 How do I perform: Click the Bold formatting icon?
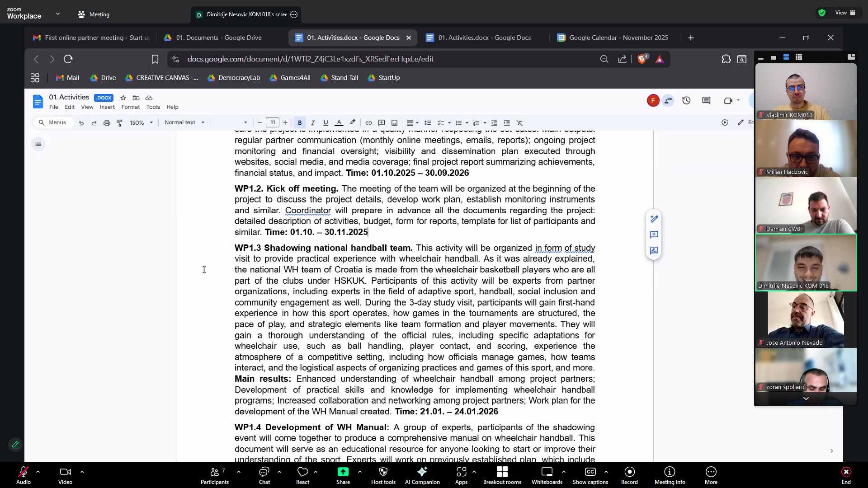pos(300,122)
